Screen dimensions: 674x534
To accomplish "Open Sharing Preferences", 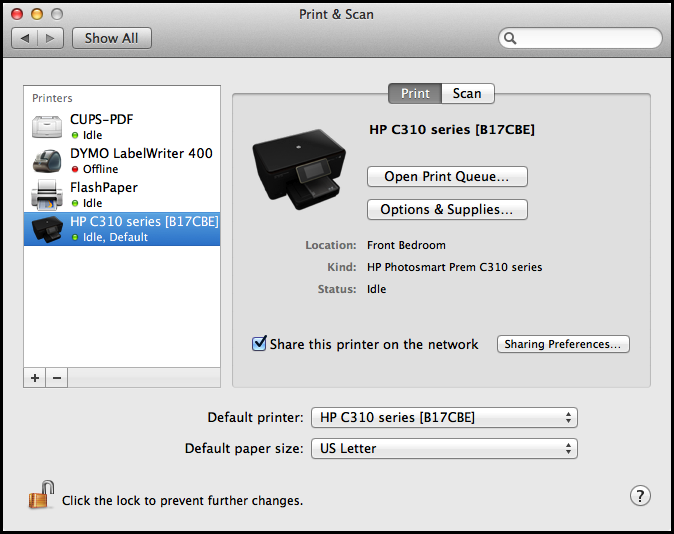I will (563, 344).
